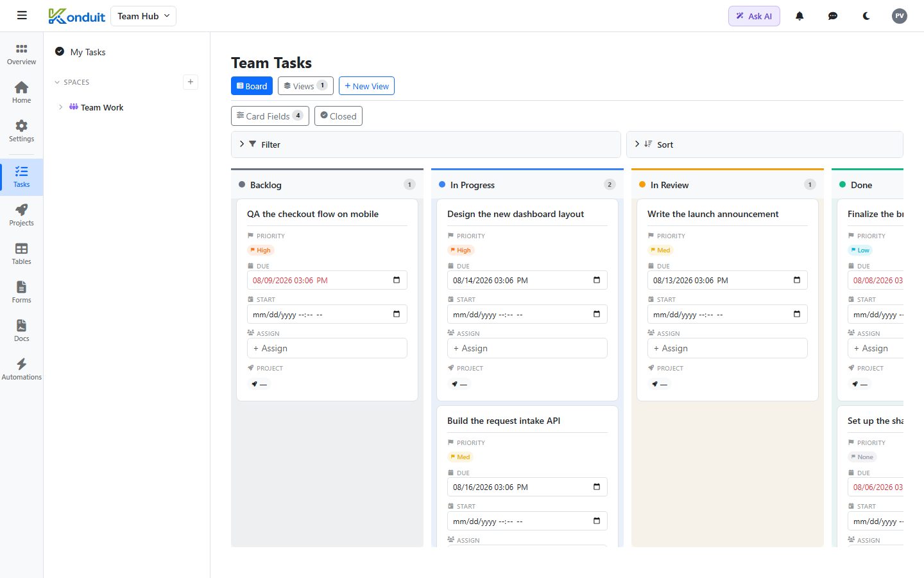The width and height of the screenshot is (924, 578).
Task: Edit due date on Build intake API card
Action: (527, 487)
